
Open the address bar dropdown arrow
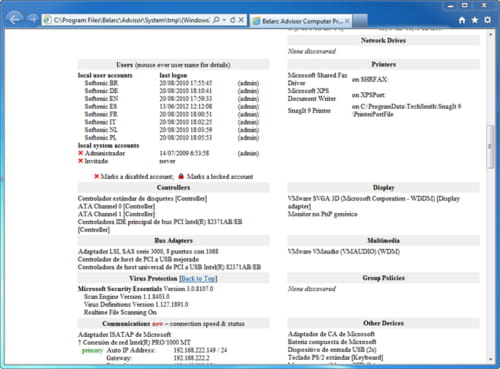(x=224, y=20)
